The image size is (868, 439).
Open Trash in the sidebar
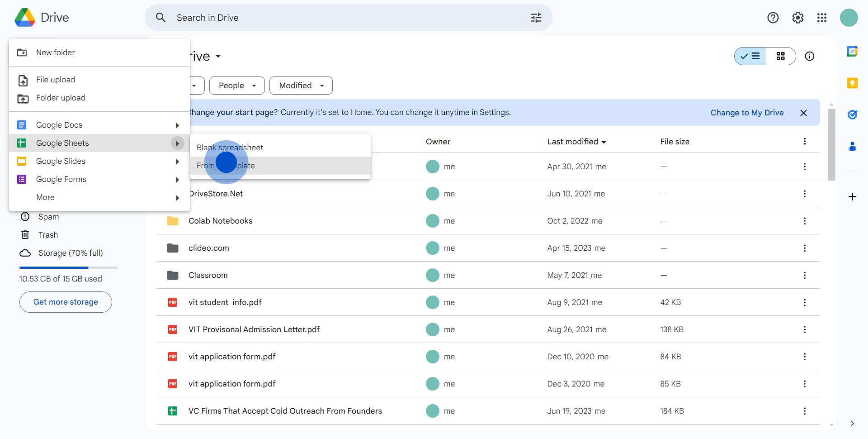click(x=48, y=235)
